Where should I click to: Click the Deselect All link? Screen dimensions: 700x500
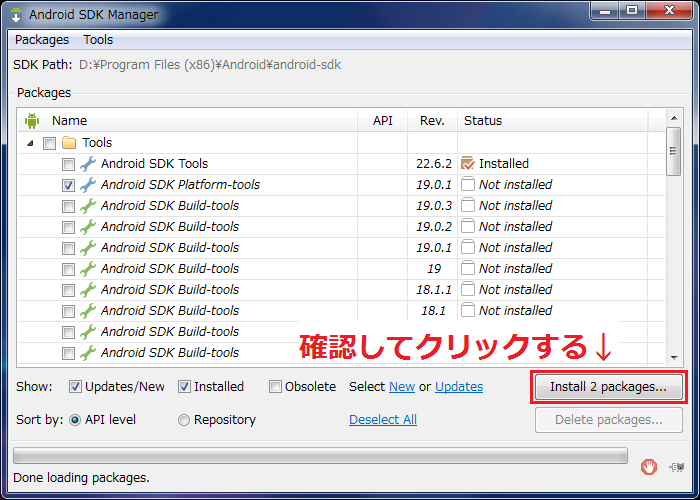point(383,420)
